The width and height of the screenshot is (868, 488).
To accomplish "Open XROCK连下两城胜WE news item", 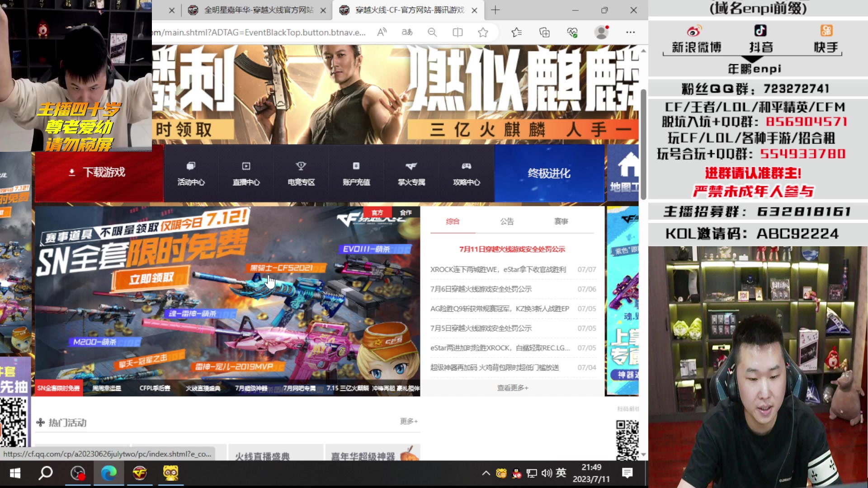I will (498, 269).
